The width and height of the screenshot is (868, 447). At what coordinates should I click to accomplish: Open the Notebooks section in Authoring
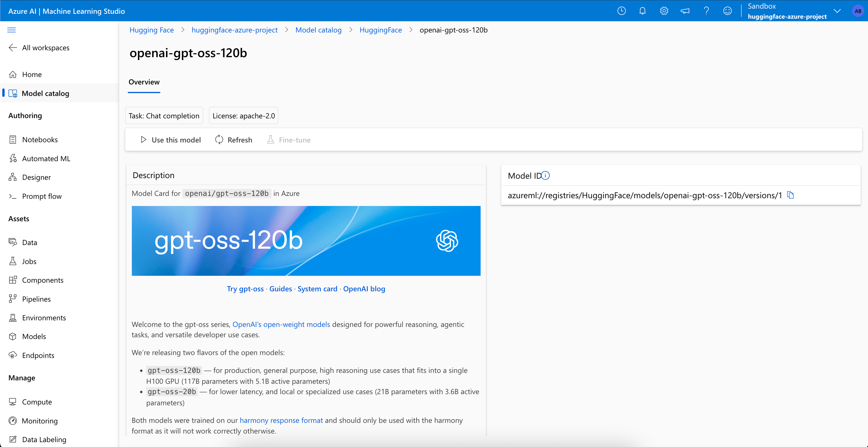40,139
